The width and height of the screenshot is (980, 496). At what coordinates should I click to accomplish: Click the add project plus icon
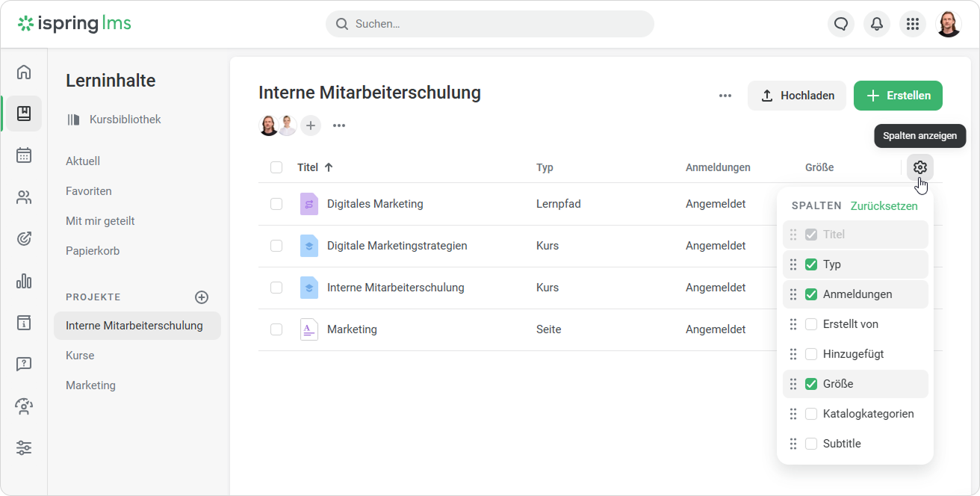[202, 297]
